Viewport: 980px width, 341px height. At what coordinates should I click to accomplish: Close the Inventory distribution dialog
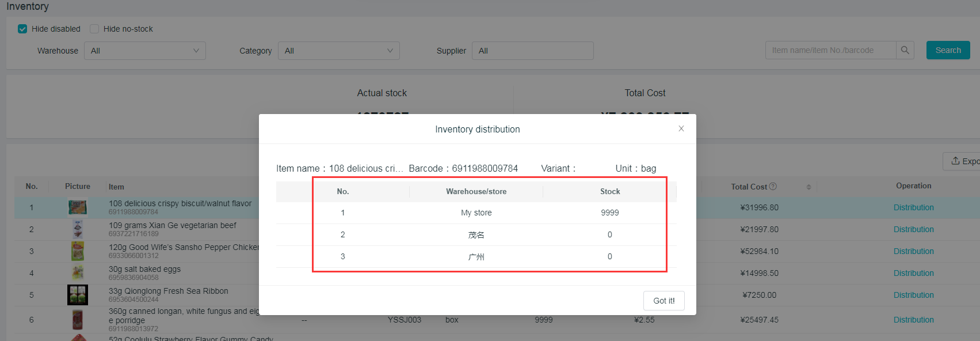(x=681, y=128)
